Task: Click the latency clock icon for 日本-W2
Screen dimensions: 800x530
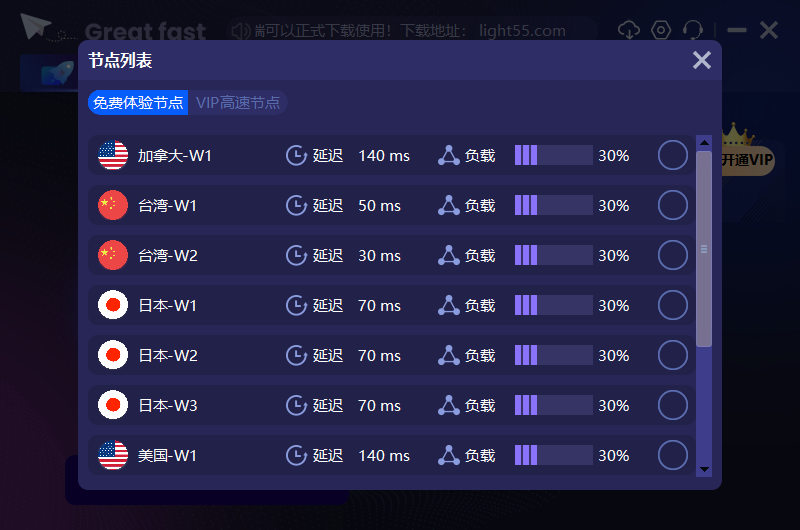Action: [296, 356]
